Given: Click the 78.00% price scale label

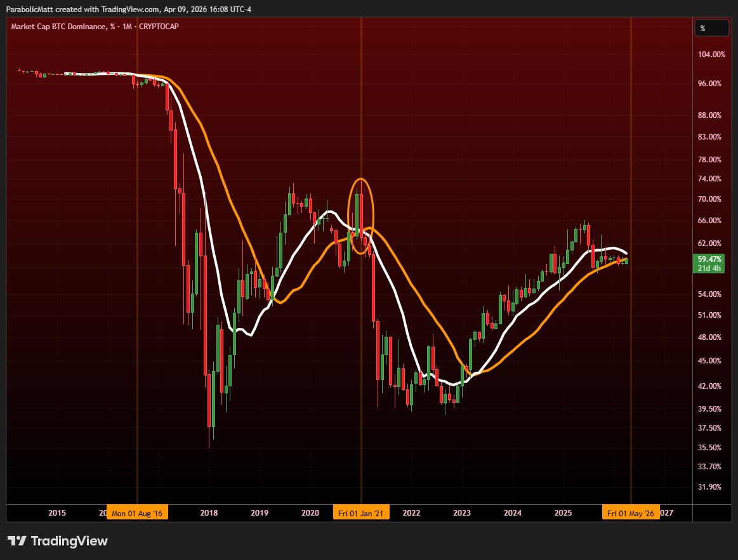Looking at the screenshot, I should [709, 160].
